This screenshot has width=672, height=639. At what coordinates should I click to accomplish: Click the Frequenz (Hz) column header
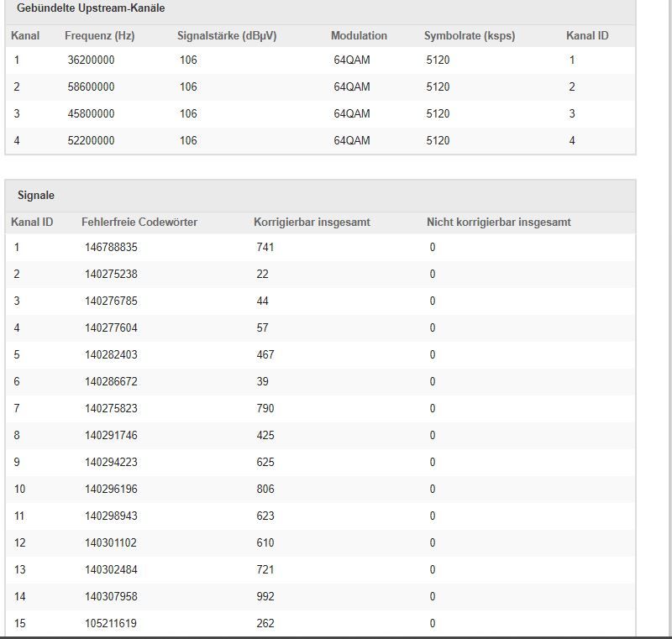(x=99, y=36)
